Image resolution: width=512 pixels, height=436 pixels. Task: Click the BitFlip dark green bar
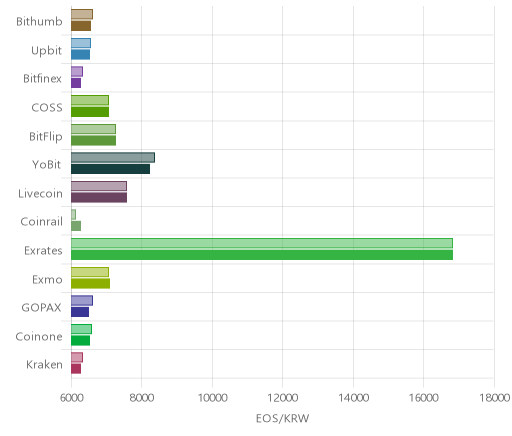(x=93, y=141)
